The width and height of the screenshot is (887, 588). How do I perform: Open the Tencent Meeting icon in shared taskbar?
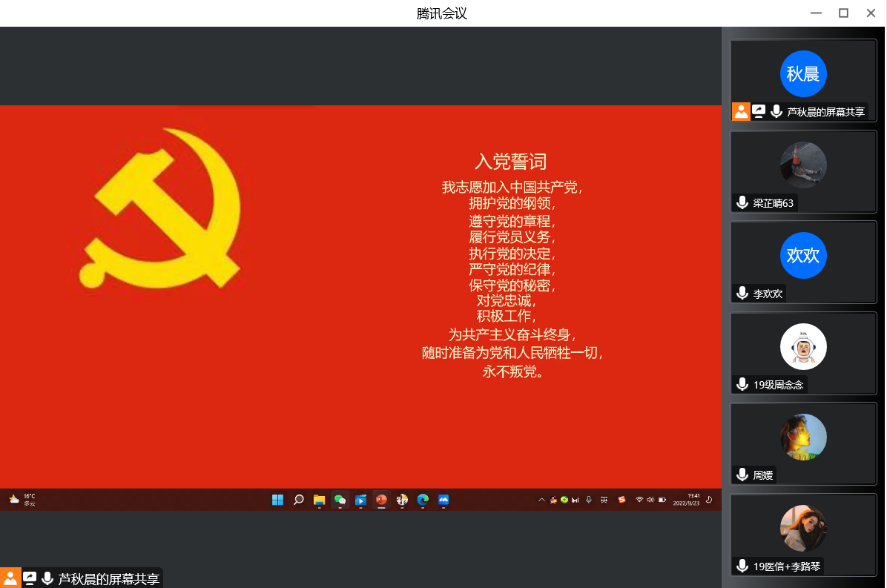tap(443, 500)
